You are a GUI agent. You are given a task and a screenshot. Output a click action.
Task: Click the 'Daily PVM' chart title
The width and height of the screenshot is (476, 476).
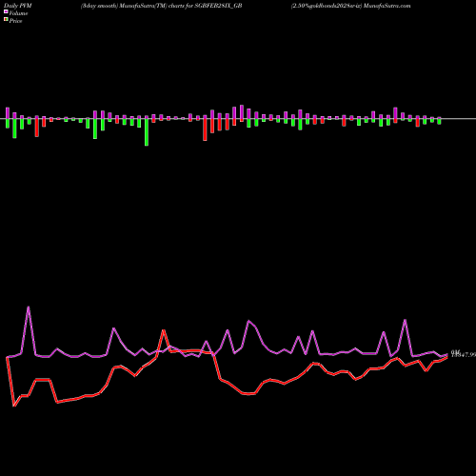tap(18, 6)
